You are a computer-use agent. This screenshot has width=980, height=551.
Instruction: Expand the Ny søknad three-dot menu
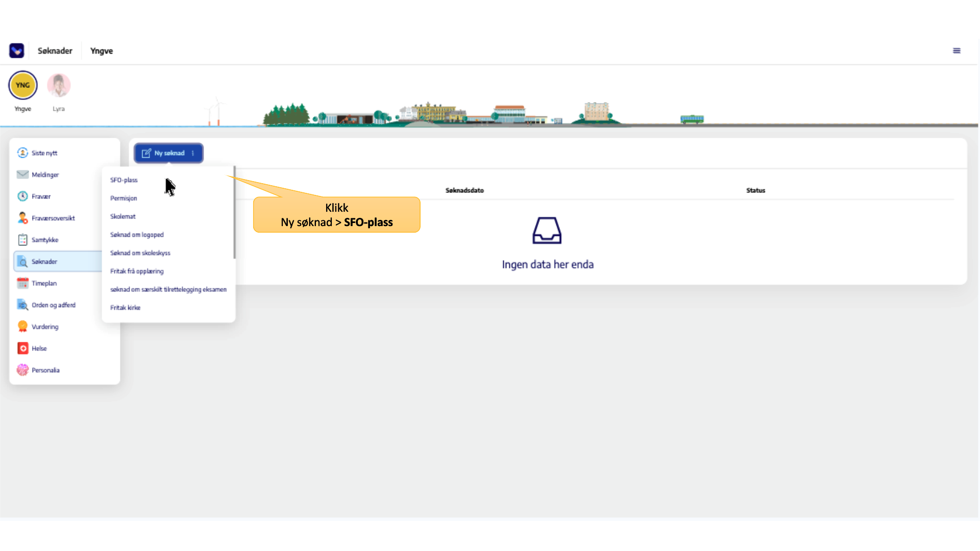pos(193,153)
